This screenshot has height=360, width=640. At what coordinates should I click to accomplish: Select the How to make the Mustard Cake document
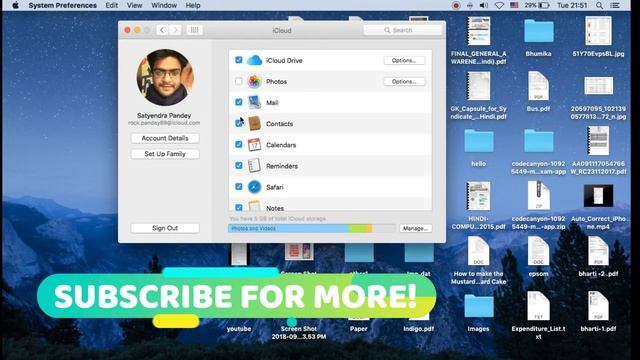point(478,251)
